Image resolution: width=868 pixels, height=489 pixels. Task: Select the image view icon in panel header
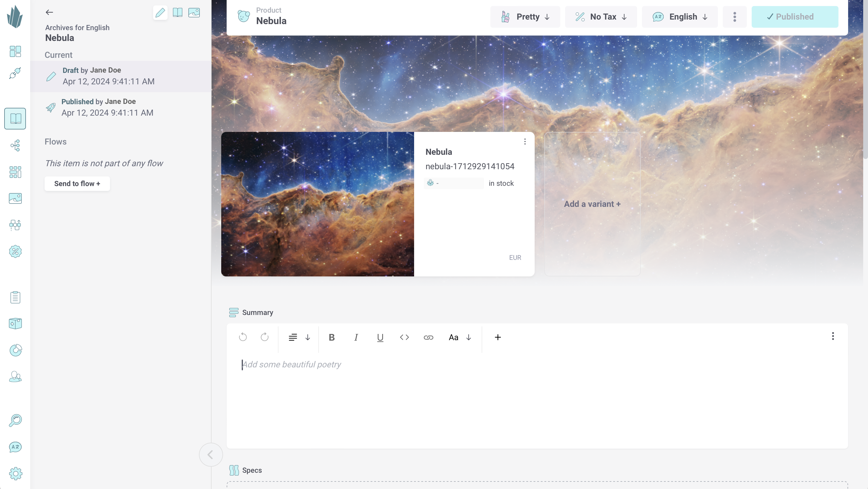194,12
